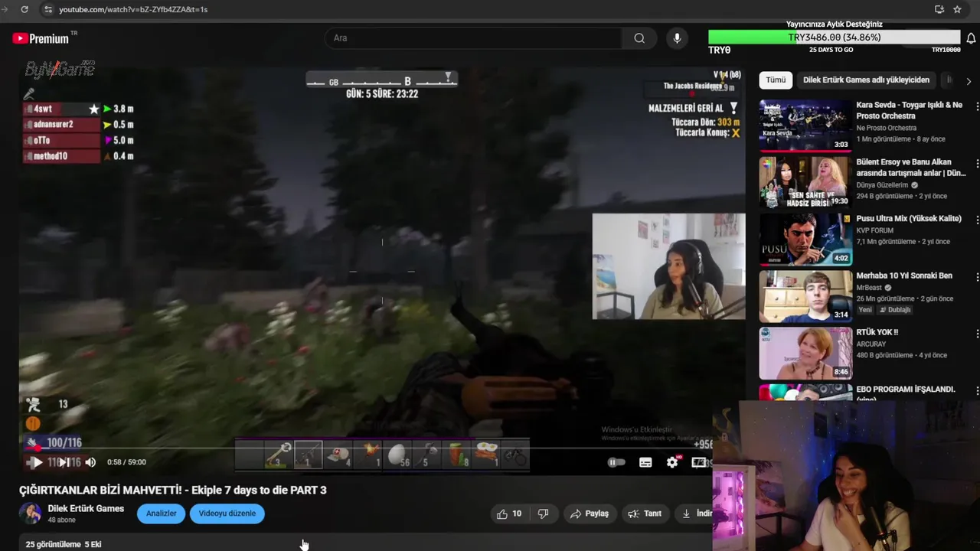Open 'Pusu Ultra Mix (Yüksek Kalite)' title
Screen dimensions: 980x551
909,219
